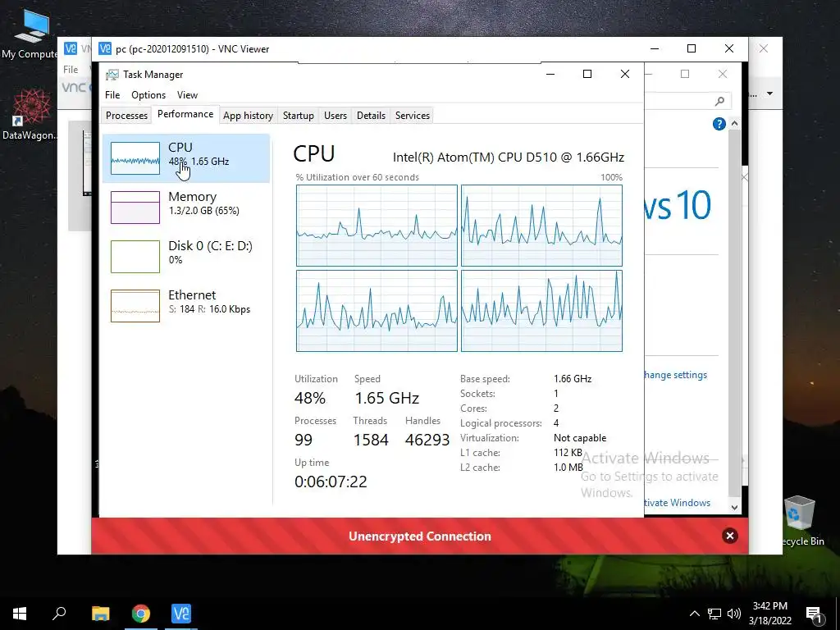The width and height of the screenshot is (840, 630).
Task: Click the Change settings link
Action: pos(676,375)
